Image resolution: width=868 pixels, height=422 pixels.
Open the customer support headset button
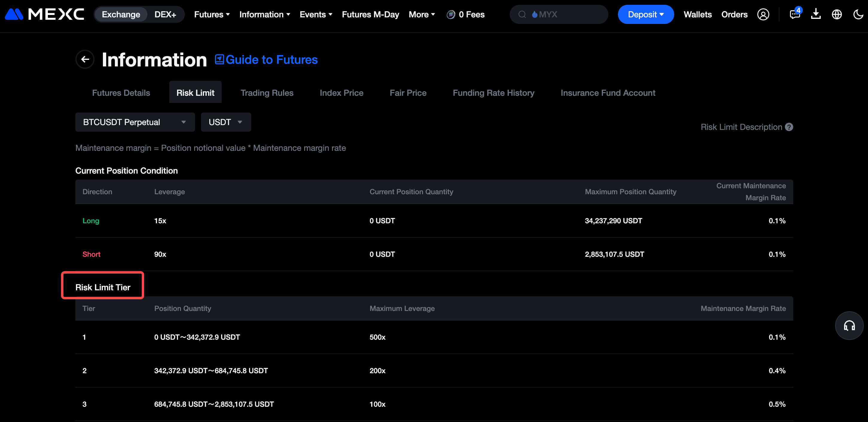coord(849,326)
